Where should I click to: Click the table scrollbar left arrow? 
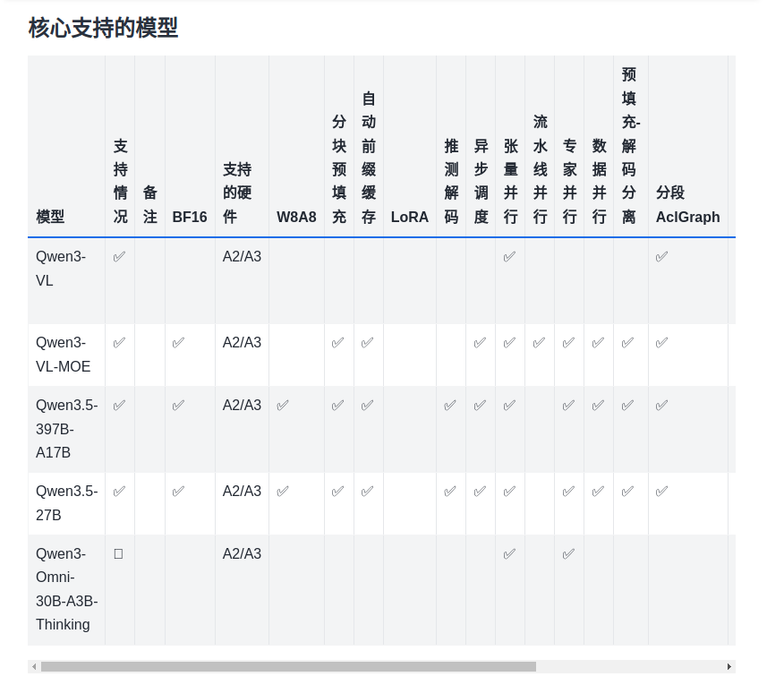33,666
